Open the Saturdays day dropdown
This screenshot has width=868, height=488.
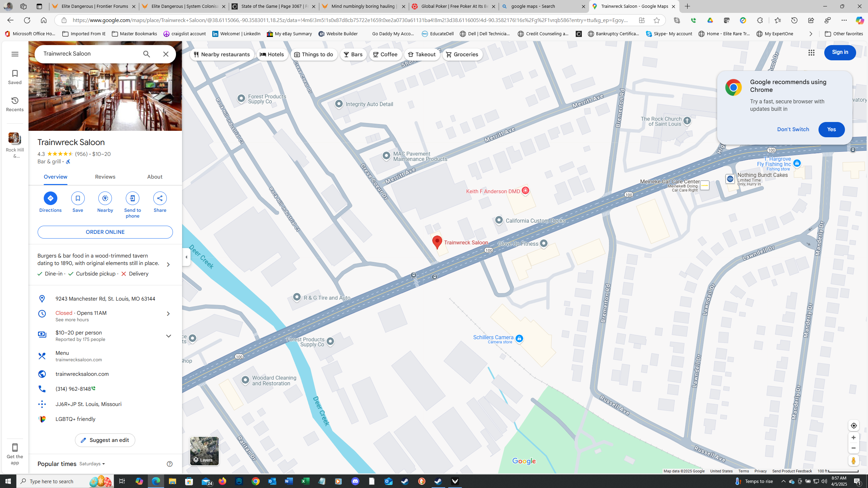click(92, 464)
